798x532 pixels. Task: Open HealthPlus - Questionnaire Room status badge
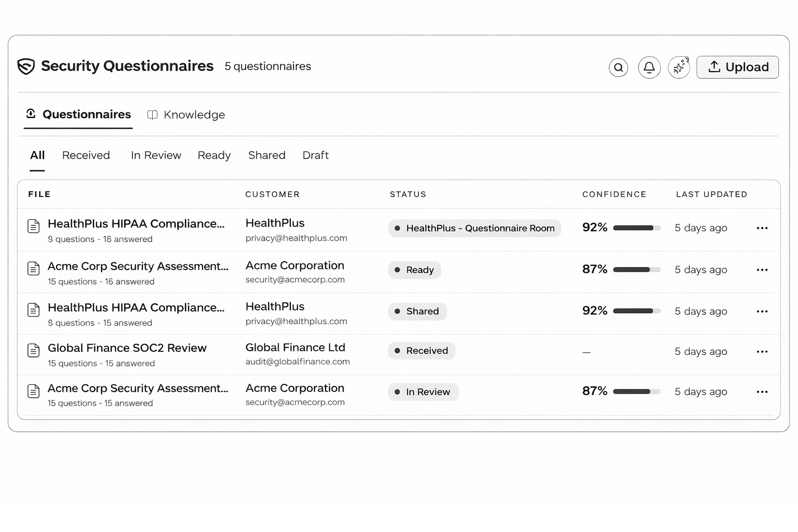(x=474, y=228)
